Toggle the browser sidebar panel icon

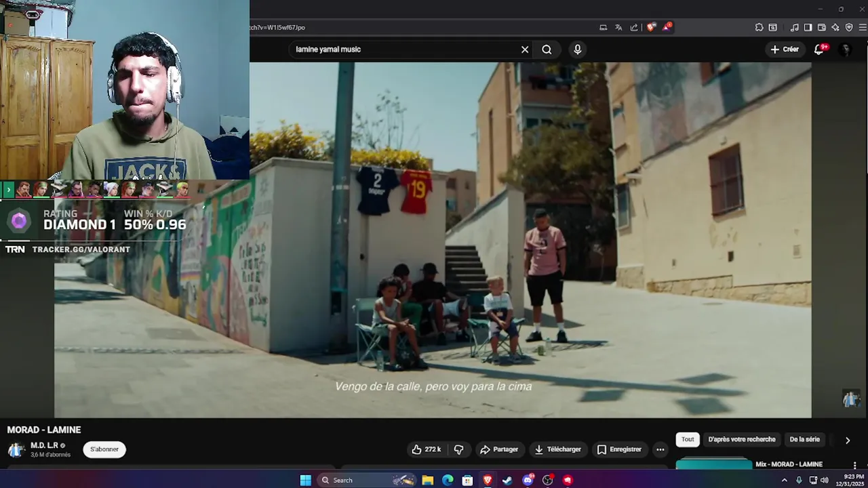(x=808, y=28)
